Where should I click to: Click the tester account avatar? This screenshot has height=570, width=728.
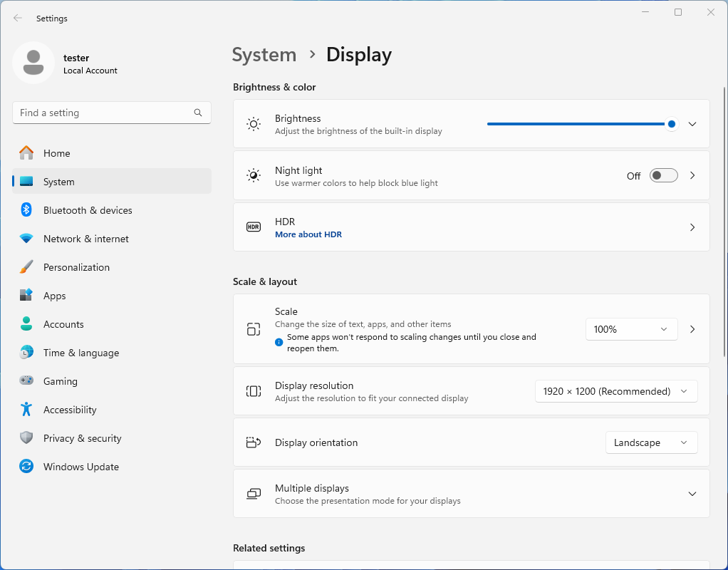pyautogui.click(x=33, y=63)
